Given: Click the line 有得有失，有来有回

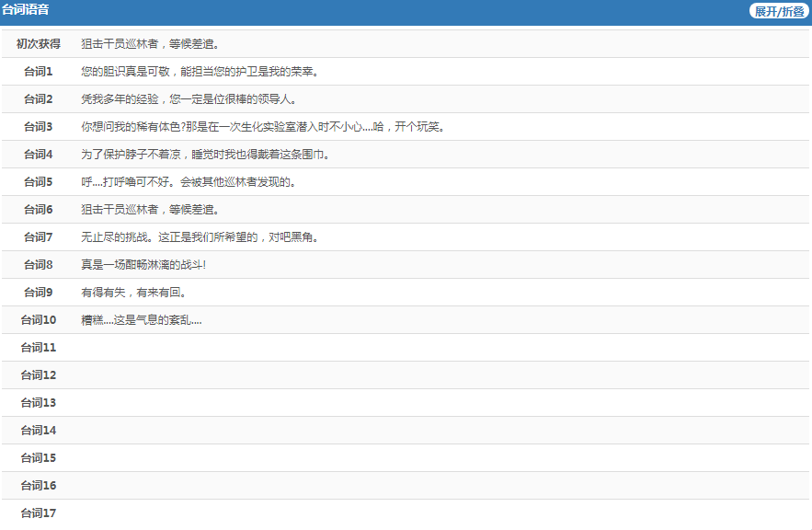Looking at the screenshot, I should click(133, 293).
